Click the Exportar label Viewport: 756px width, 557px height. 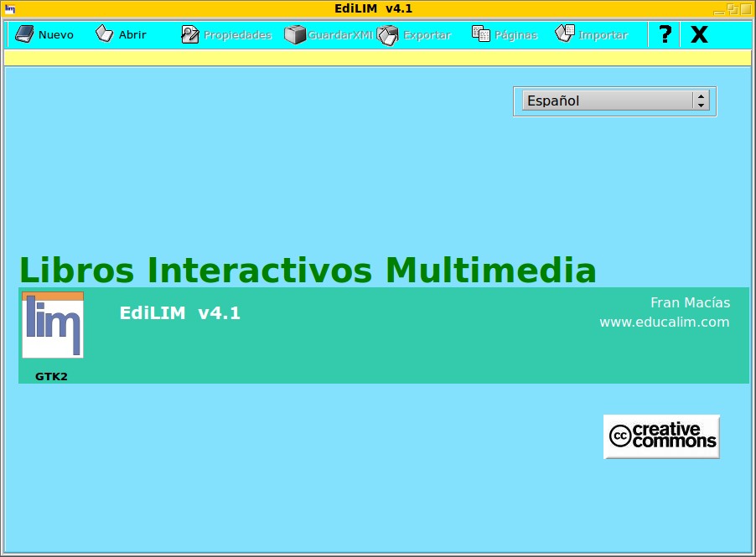[427, 34]
